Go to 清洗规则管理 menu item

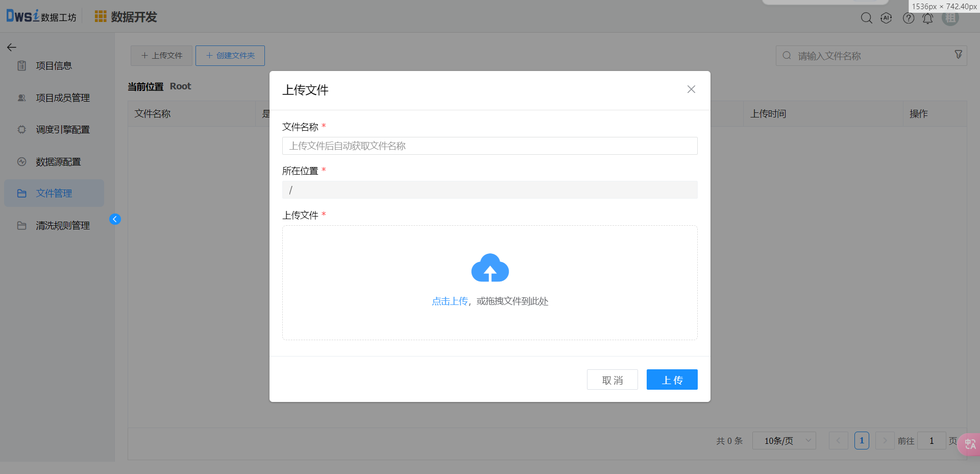point(62,226)
